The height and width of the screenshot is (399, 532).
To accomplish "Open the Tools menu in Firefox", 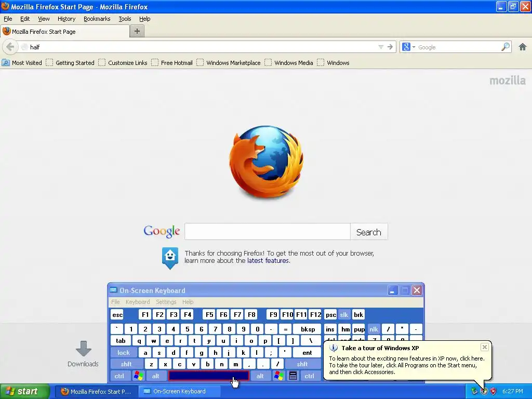I will (x=125, y=19).
